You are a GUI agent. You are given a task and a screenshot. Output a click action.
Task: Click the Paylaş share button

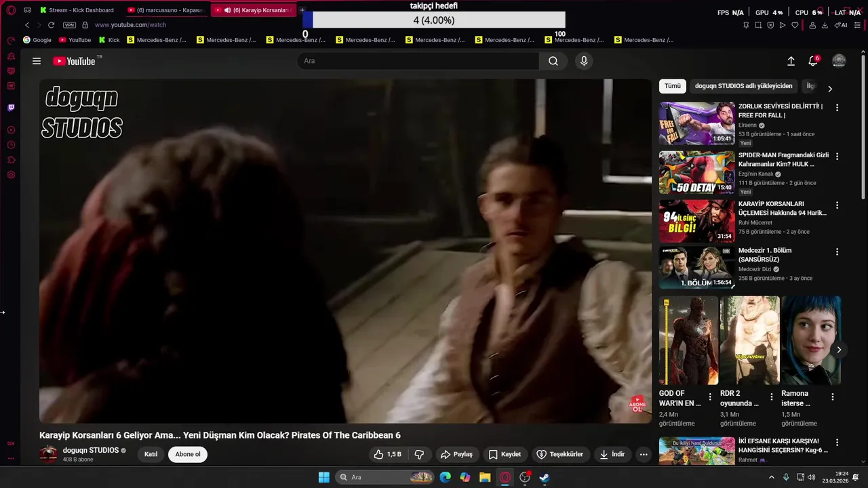click(456, 454)
